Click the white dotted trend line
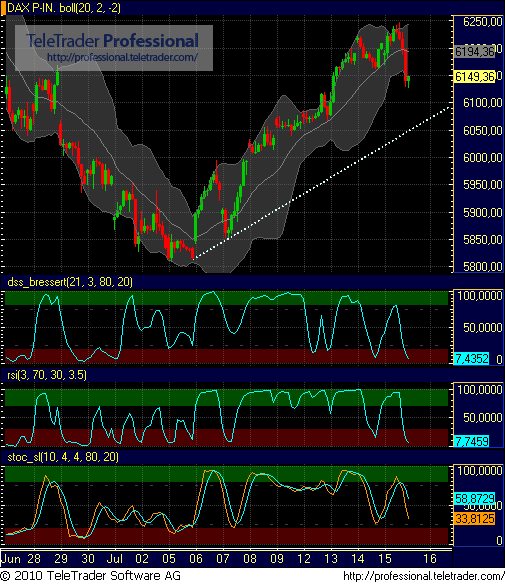This screenshot has width=505, height=585. point(321,183)
